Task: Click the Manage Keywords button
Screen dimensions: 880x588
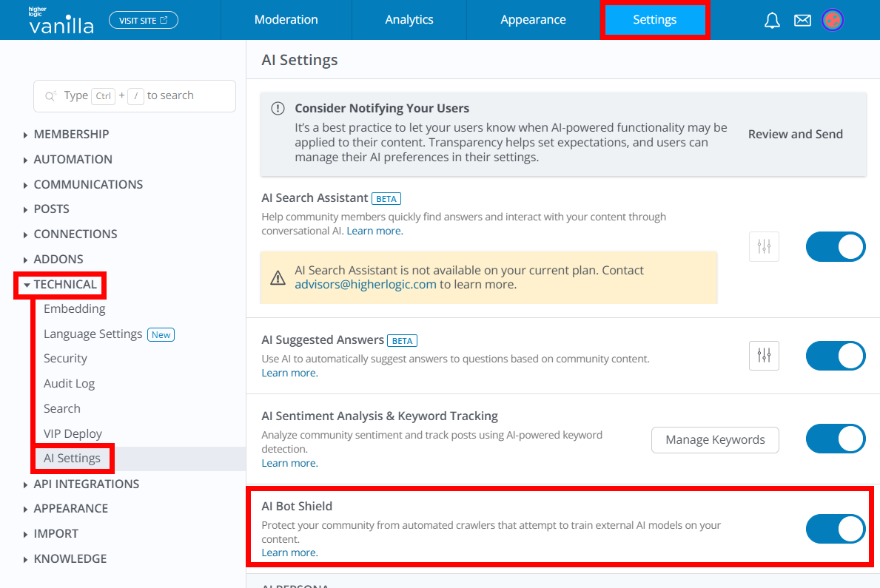Action: (x=715, y=440)
